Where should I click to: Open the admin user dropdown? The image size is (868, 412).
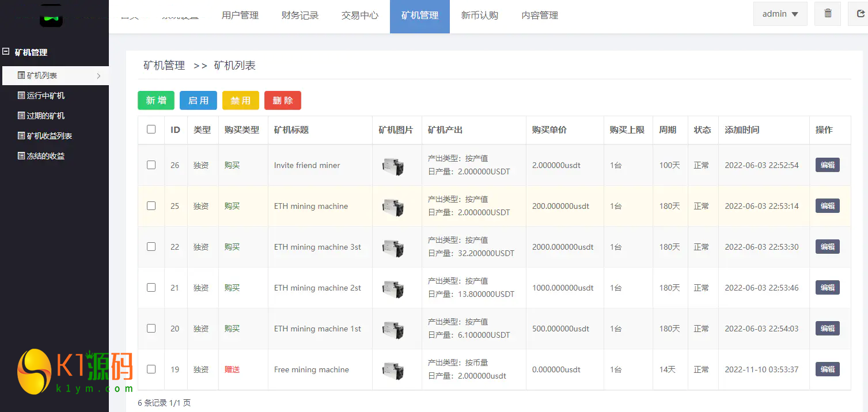point(780,14)
